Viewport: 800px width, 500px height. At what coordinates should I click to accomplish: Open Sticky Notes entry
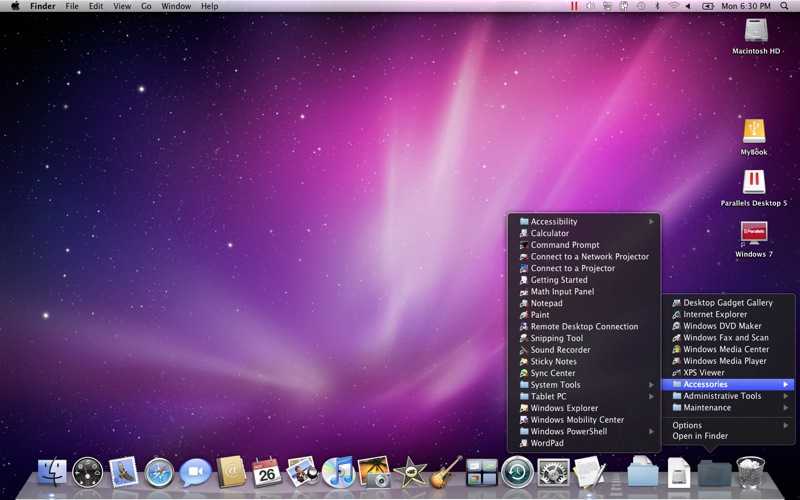click(584, 361)
